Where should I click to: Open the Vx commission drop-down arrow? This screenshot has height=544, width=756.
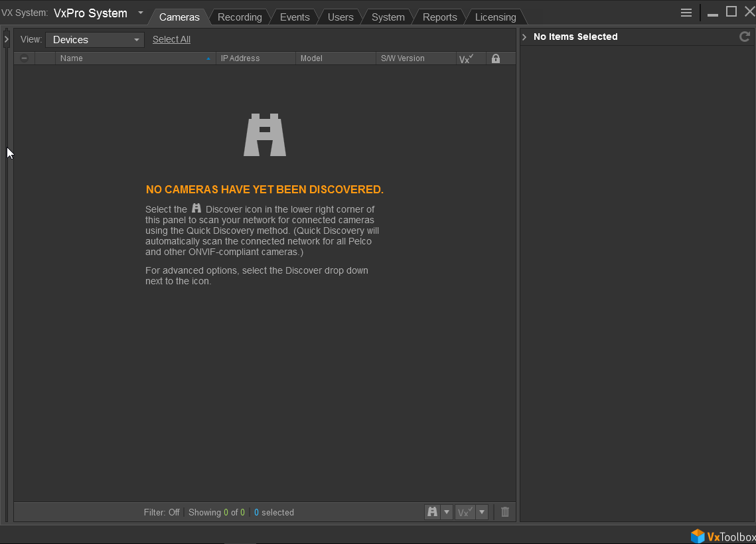coord(482,512)
